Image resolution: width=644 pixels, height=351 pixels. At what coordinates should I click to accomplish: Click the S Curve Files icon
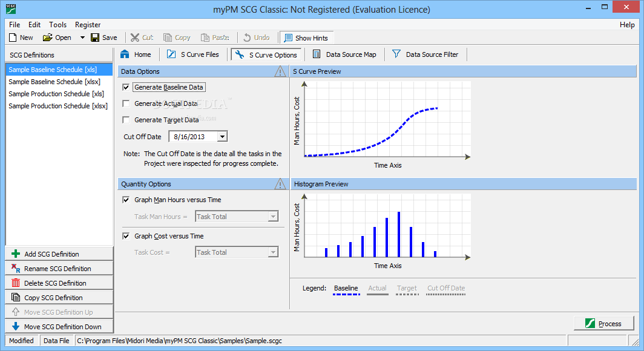[171, 54]
